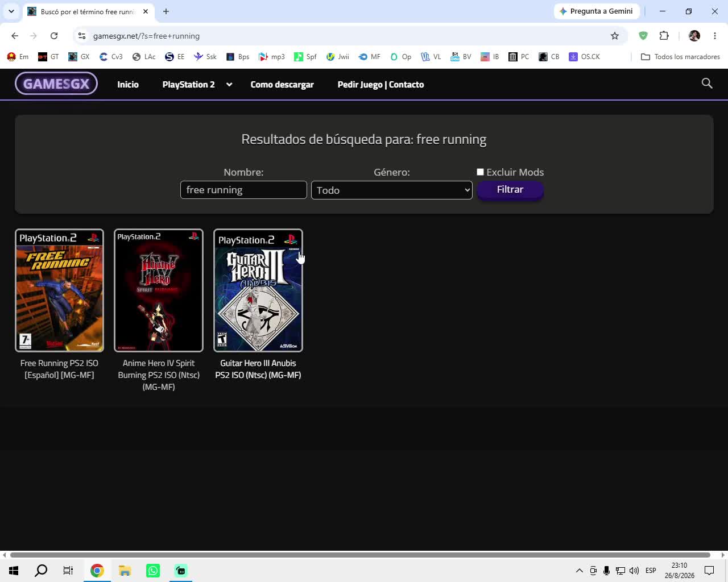
Task: Select the 'Buscó por el término' tab
Action: (88, 11)
